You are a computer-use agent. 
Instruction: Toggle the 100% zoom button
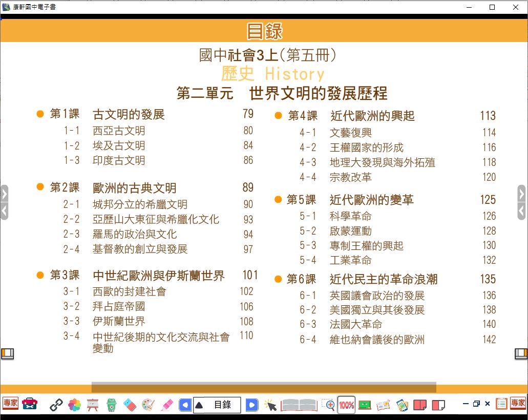click(x=347, y=405)
